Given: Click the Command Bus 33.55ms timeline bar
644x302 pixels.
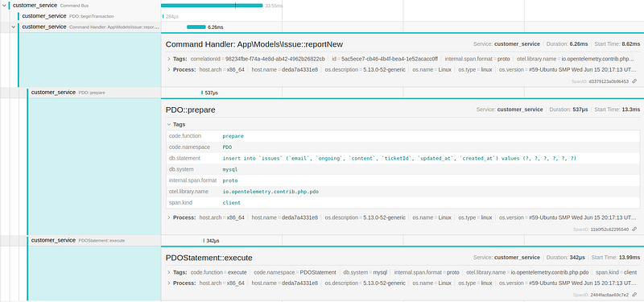Looking at the screenshot, I should [212, 6].
